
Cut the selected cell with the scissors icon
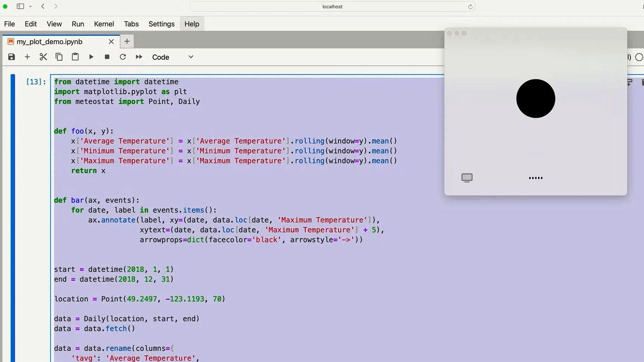[x=43, y=57]
